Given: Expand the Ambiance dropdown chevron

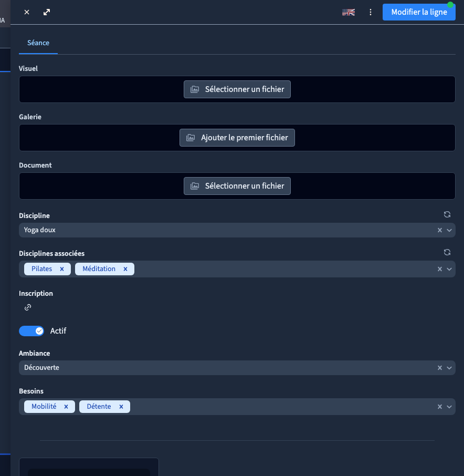Looking at the screenshot, I should click(449, 368).
